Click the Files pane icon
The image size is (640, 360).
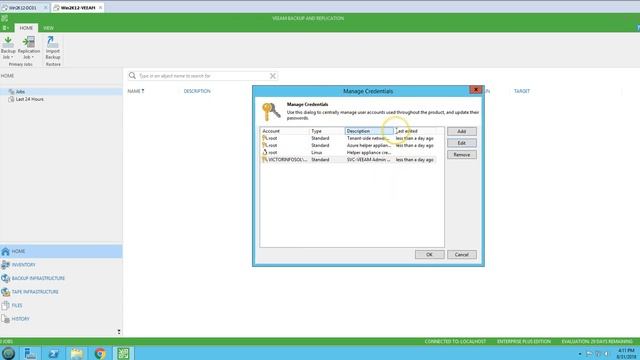tap(5, 305)
